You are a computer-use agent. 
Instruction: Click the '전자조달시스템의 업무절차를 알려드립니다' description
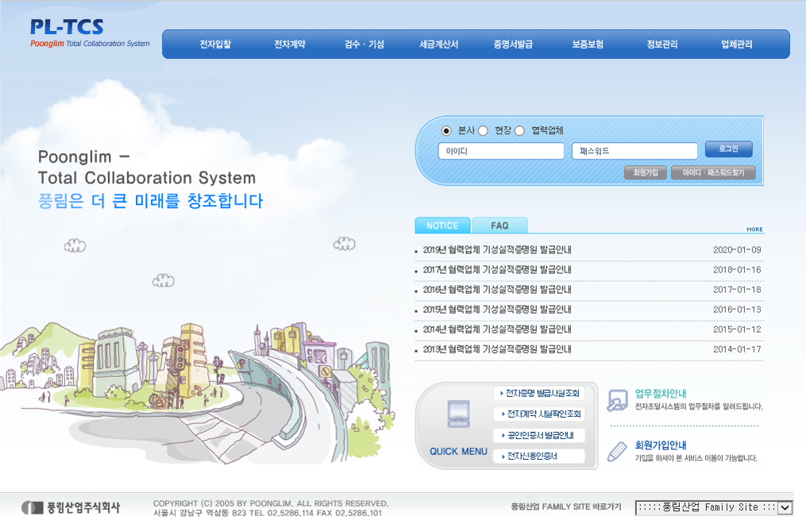[699, 407]
